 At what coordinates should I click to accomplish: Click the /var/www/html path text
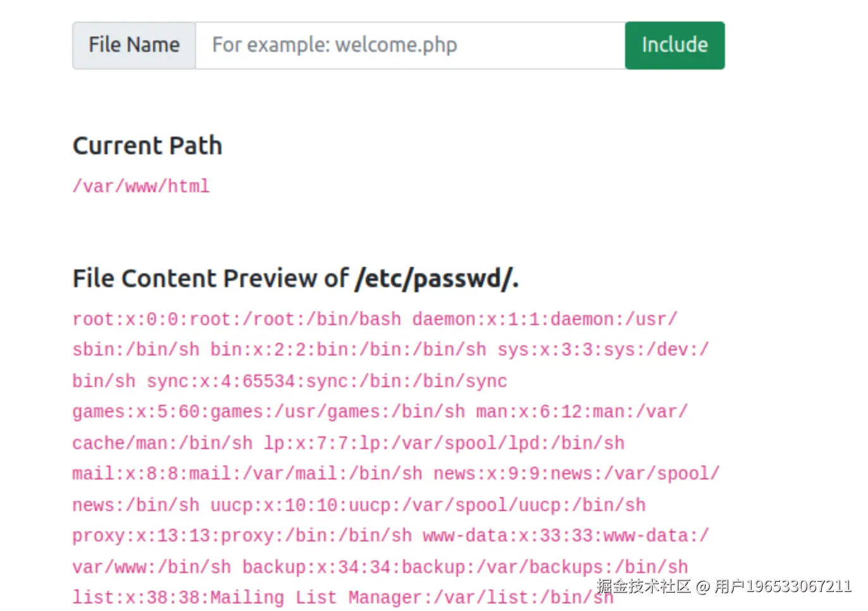click(x=141, y=187)
